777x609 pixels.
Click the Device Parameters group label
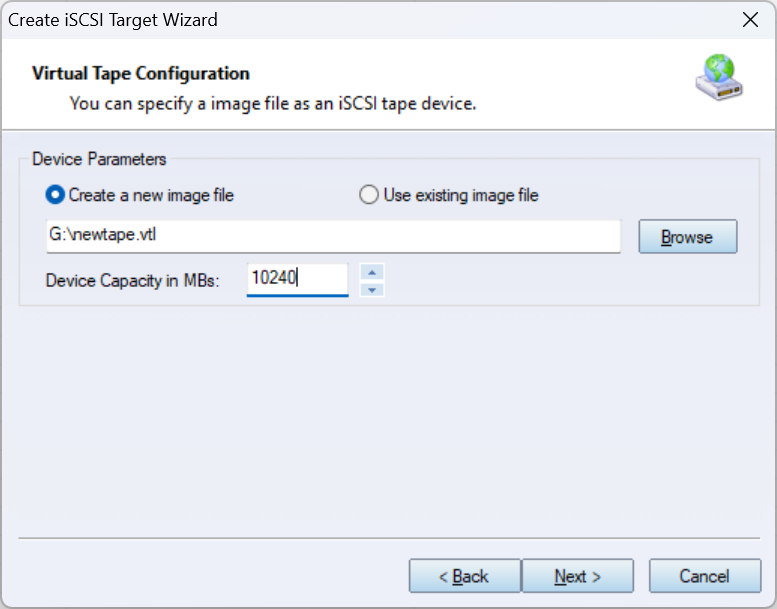click(99, 159)
